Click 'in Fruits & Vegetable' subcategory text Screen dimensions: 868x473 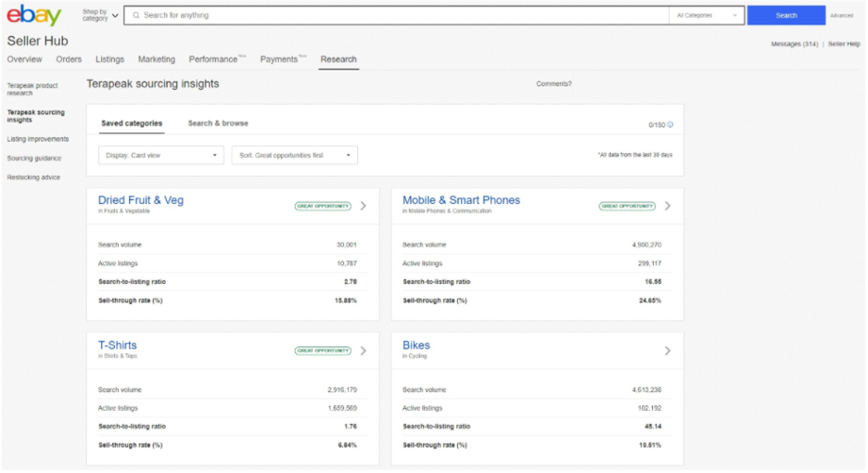click(124, 211)
